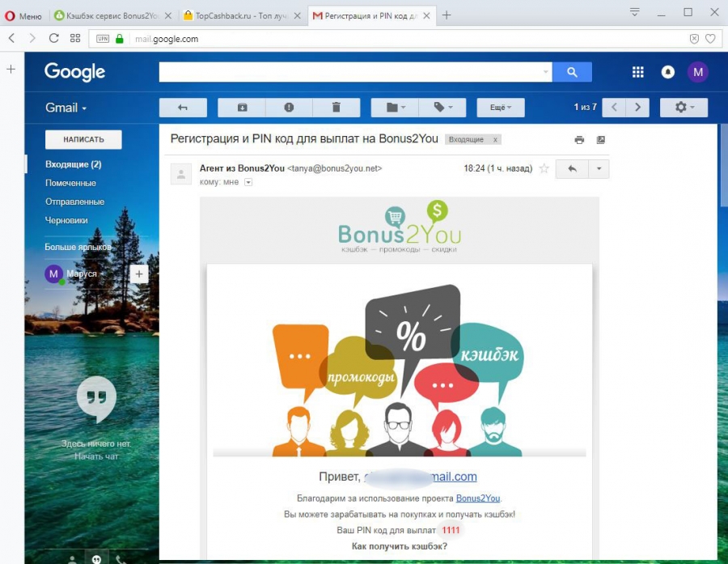Click the Google logo
This screenshot has height=564, width=728.
74,72
